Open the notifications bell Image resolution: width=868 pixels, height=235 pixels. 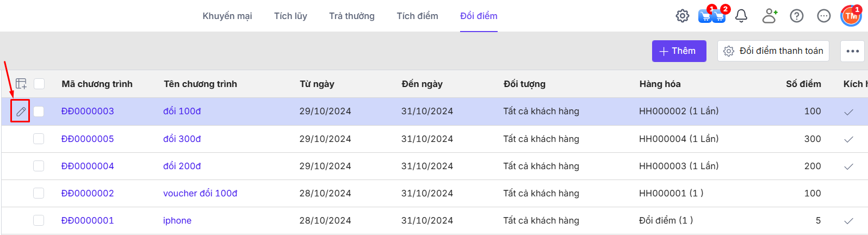click(x=741, y=16)
